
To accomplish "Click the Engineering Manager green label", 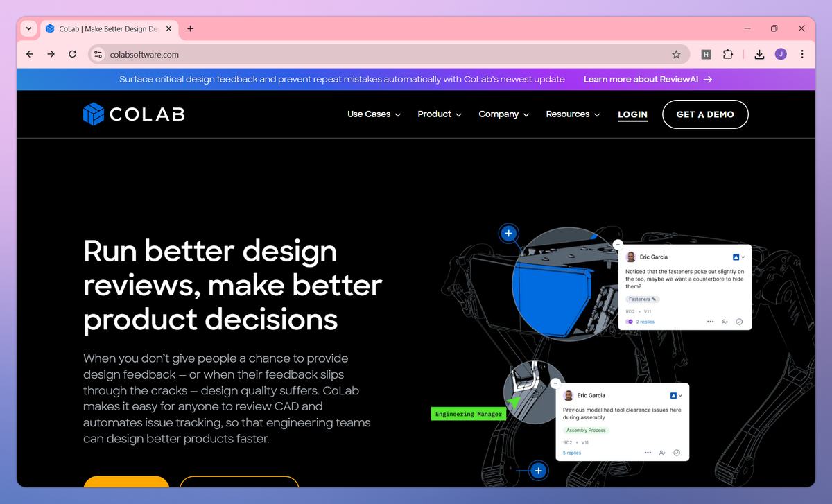I will point(469,414).
